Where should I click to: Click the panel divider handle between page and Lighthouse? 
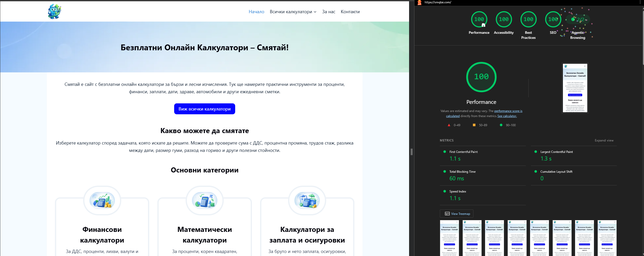412,152
